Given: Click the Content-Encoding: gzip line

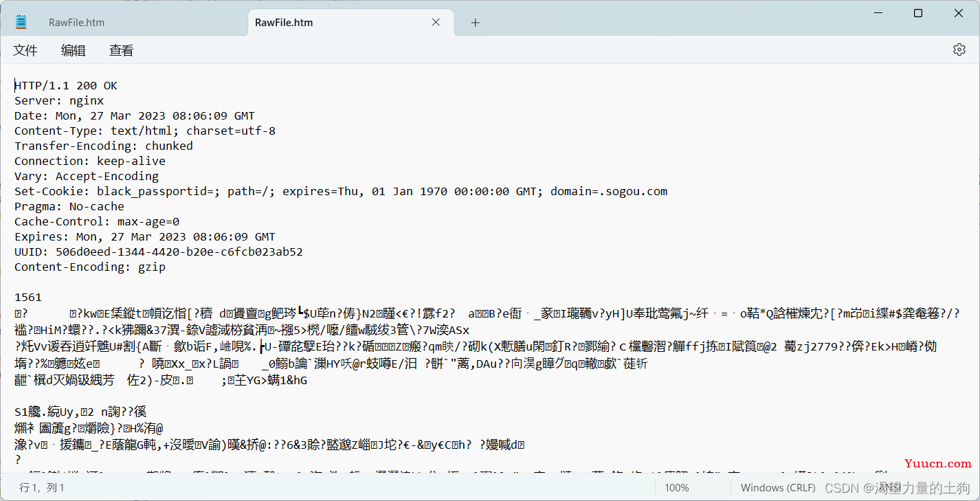Looking at the screenshot, I should click(x=90, y=267).
